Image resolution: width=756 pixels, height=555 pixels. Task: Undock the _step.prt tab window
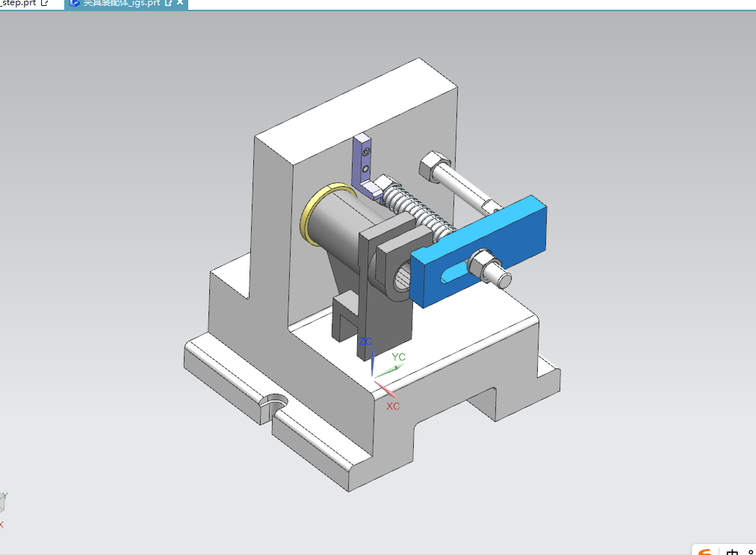(45, 3)
